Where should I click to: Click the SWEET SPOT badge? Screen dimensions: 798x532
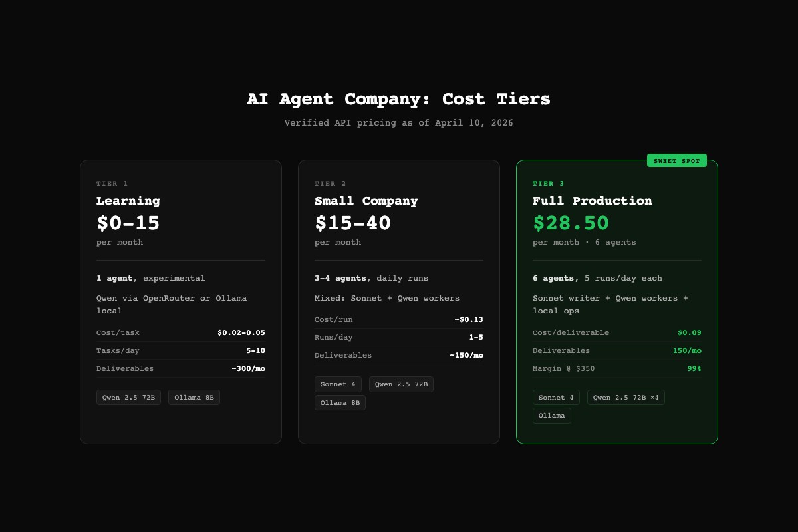pyautogui.click(x=676, y=161)
